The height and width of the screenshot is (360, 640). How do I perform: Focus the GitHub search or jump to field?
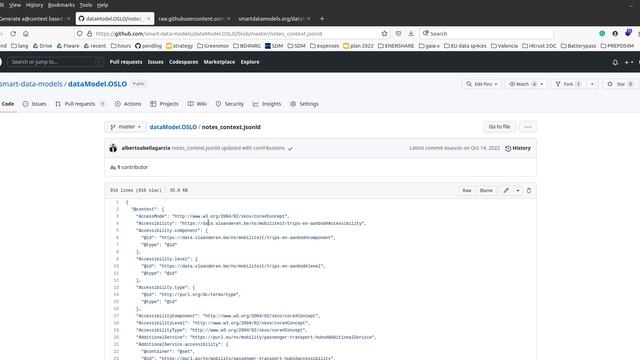[x=55, y=62]
